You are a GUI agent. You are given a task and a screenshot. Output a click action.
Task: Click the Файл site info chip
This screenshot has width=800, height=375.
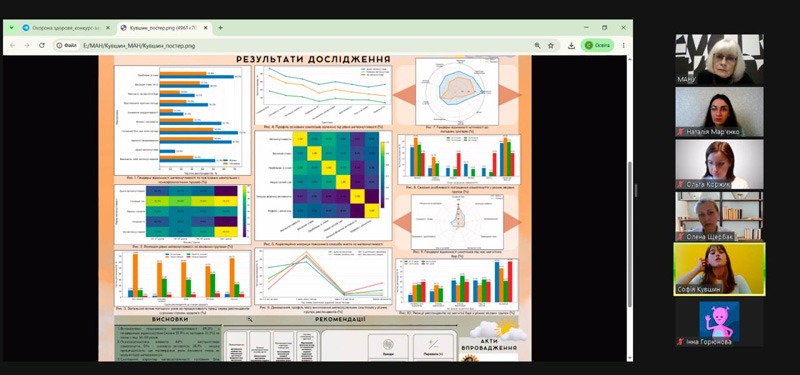click(67, 45)
